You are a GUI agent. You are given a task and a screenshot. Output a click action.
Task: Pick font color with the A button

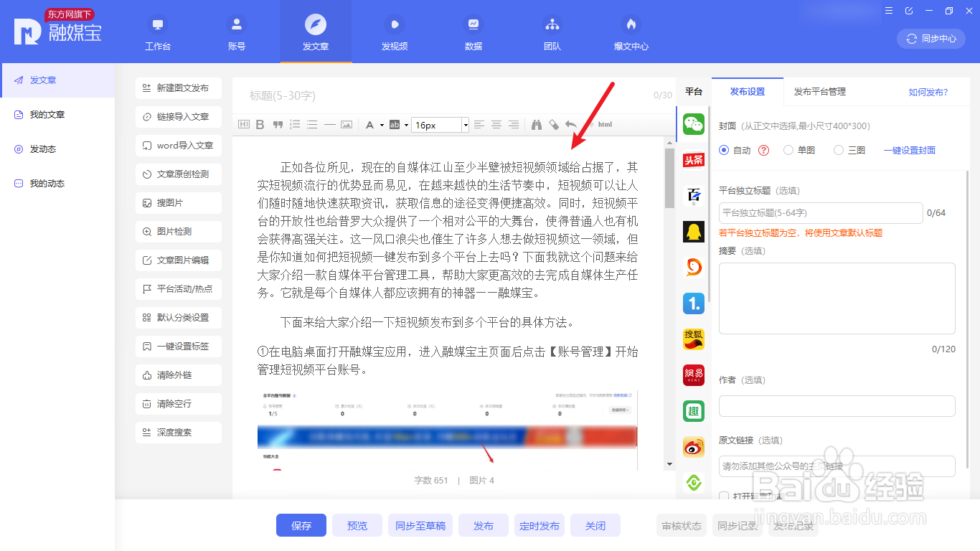click(x=370, y=125)
